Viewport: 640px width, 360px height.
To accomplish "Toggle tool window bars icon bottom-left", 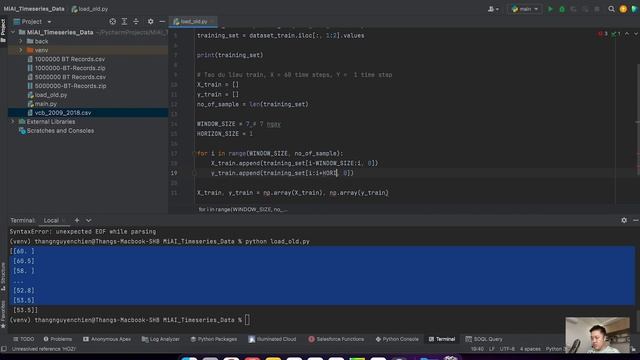I will click(x=4, y=349).
